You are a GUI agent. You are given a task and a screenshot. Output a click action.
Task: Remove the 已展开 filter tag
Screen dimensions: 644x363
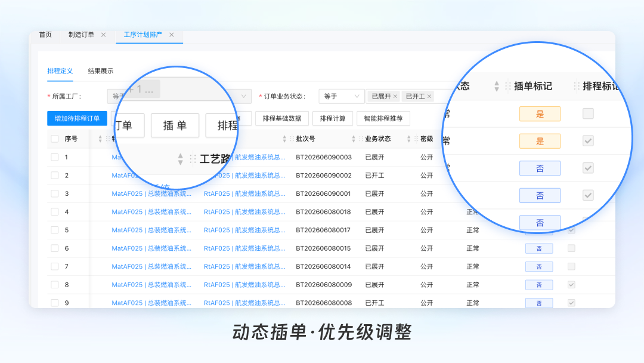[x=395, y=96]
